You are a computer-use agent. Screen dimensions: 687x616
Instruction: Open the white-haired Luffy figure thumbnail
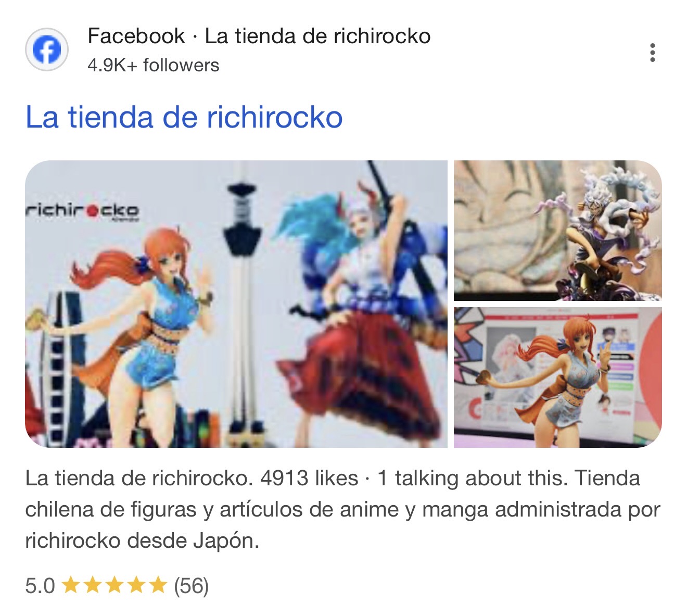click(557, 231)
